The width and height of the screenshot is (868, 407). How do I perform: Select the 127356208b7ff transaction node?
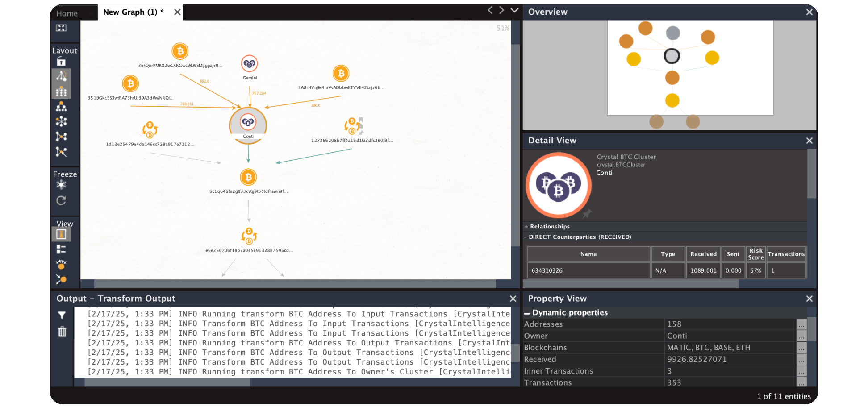click(352, 126)
